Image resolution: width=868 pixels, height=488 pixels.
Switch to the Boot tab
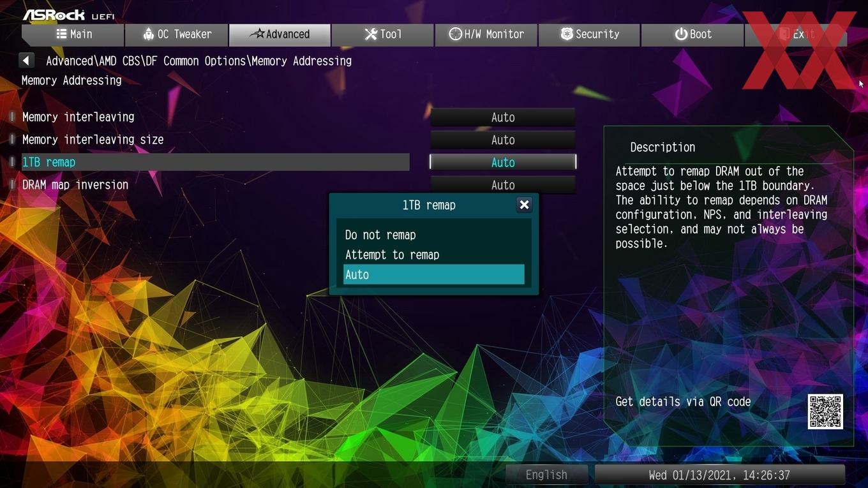pos(692,34)
